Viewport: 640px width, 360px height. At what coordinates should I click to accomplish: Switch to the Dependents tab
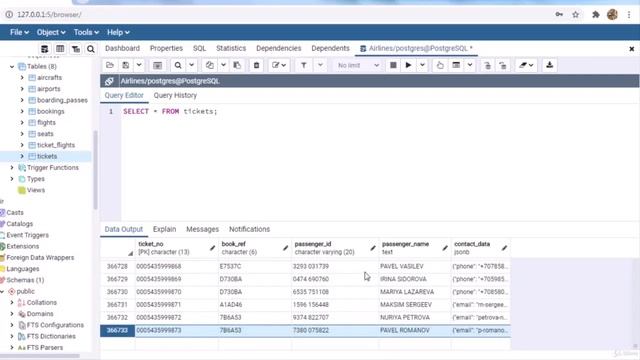click(x=330, y=48)
